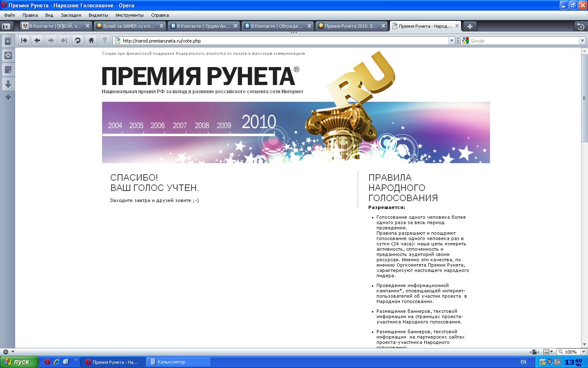Click the Rewind navigation button
The image size is (588, 368).
coord(24,40)
